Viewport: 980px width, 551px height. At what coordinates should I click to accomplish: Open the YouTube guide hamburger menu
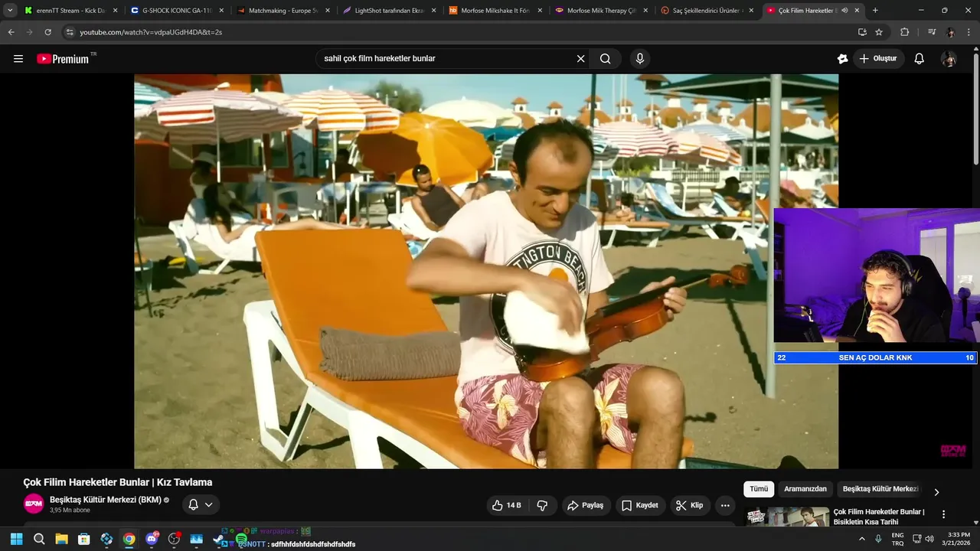click(x=18, y=59)
